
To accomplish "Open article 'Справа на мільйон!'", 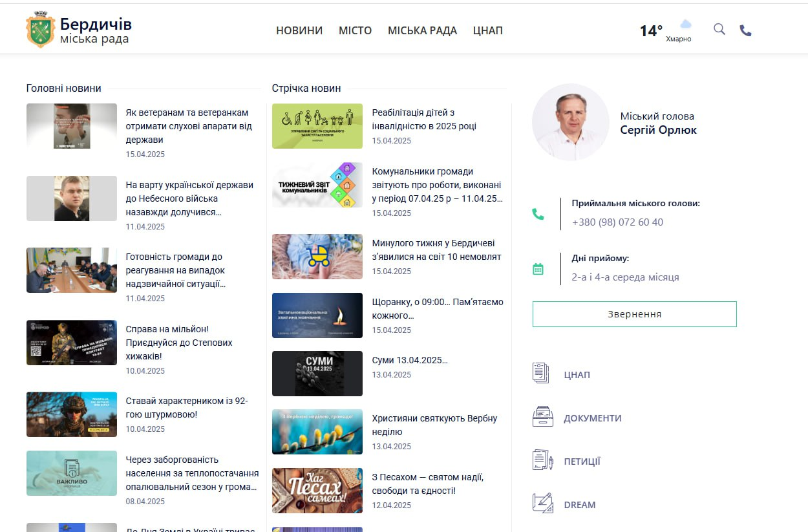I will [179, 343].
